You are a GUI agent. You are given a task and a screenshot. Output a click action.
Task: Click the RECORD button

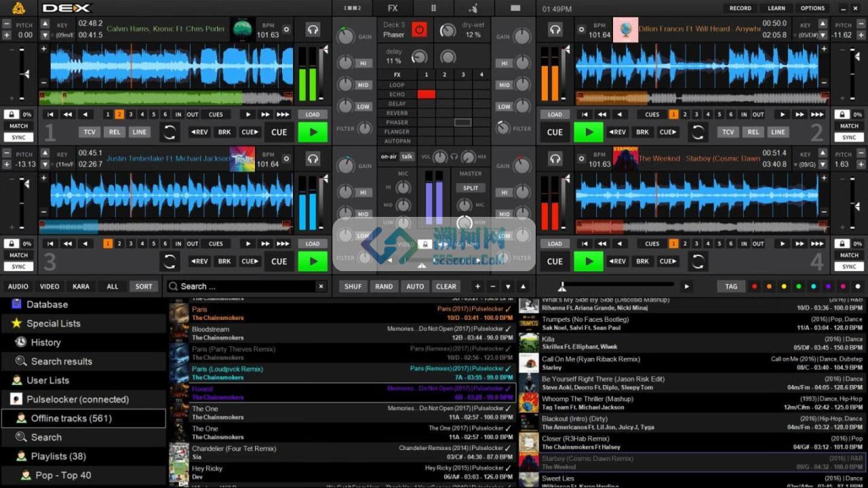click(741, 8)
